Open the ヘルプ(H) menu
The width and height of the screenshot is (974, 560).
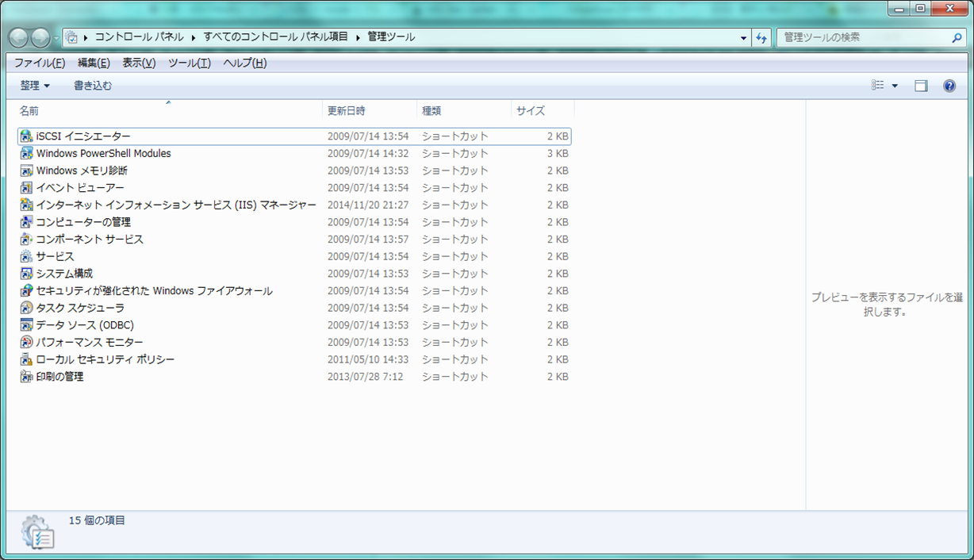click(x=245, y=63)
